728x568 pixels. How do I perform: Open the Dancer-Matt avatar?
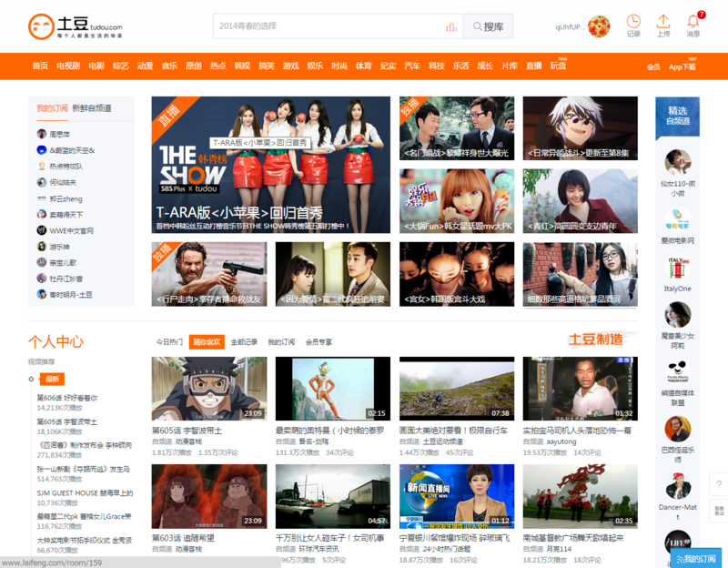678,486
